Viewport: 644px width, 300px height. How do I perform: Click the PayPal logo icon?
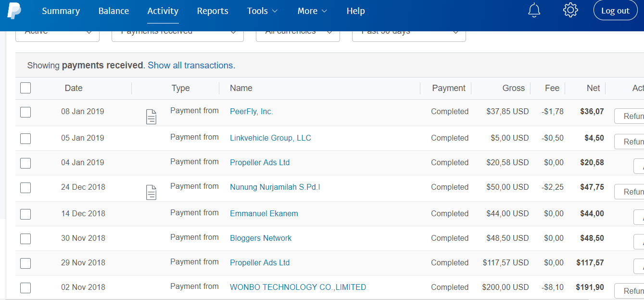pos(14,11)
